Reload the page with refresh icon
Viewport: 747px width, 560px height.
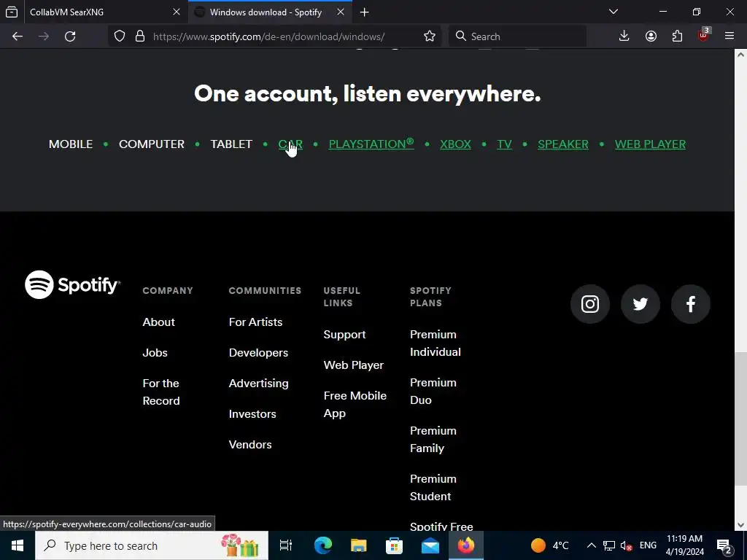pos(70,36)
